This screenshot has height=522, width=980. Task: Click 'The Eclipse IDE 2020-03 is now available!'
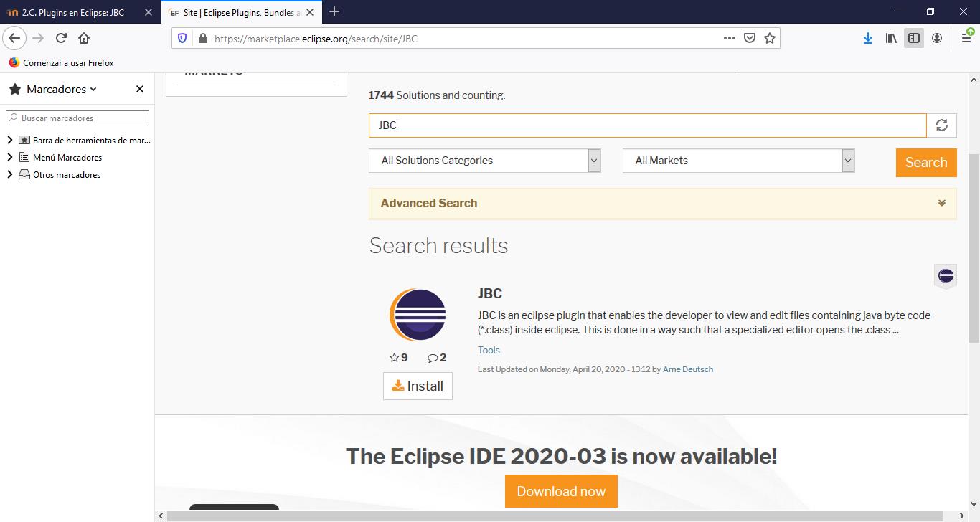[561, 456]
